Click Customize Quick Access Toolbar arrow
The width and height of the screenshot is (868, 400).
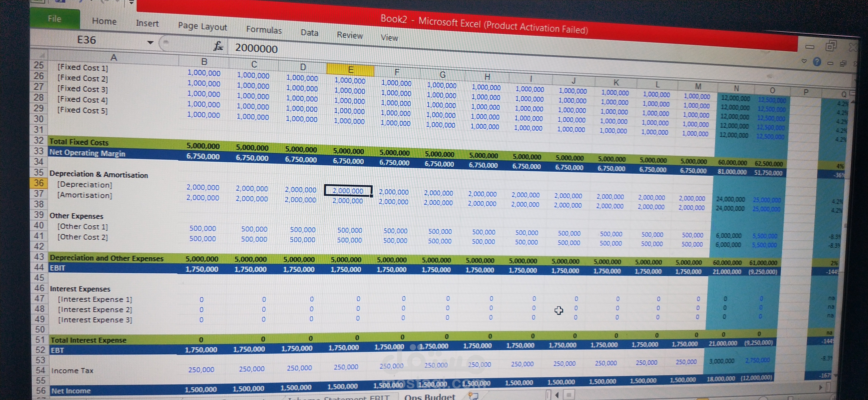coord(131,3)
